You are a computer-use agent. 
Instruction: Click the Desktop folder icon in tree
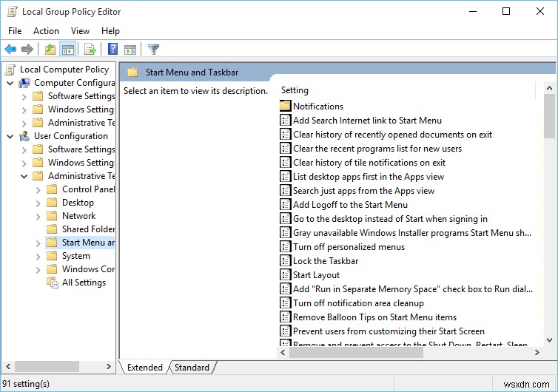(x=52, y=203)
